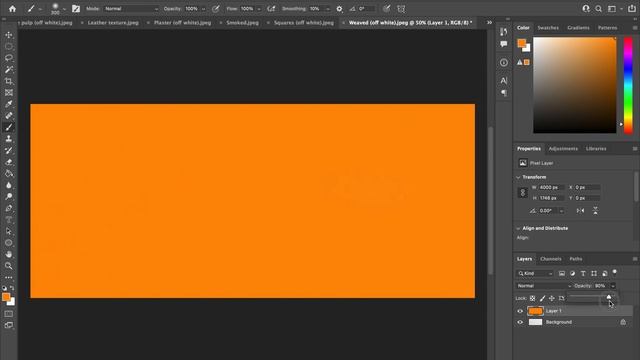Switch to the Libraries tab
The height and width of the screenshot is (360, 640).
tap(596, 149)
